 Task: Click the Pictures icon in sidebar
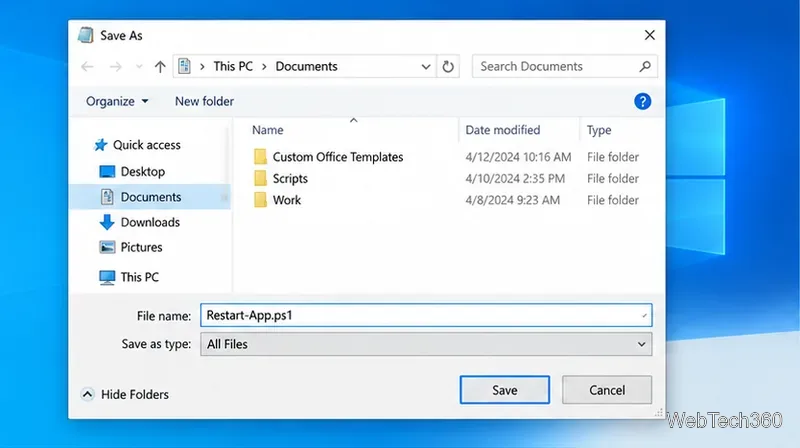pyautogui.click(x=107, y=247)
